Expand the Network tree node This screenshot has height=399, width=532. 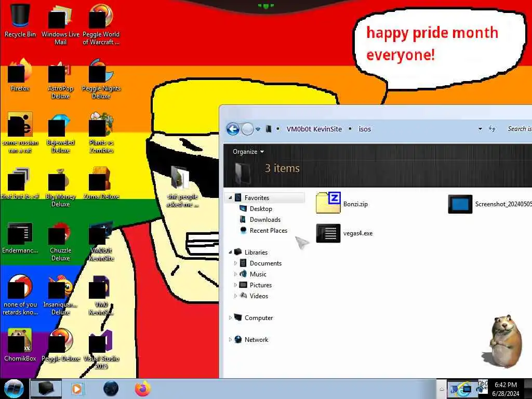click(x=230, y=340)
